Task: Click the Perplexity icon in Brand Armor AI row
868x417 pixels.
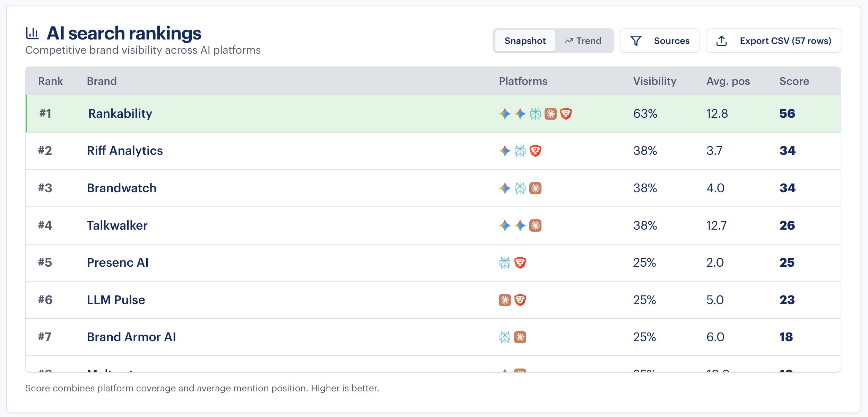Action: coord(505,337)
